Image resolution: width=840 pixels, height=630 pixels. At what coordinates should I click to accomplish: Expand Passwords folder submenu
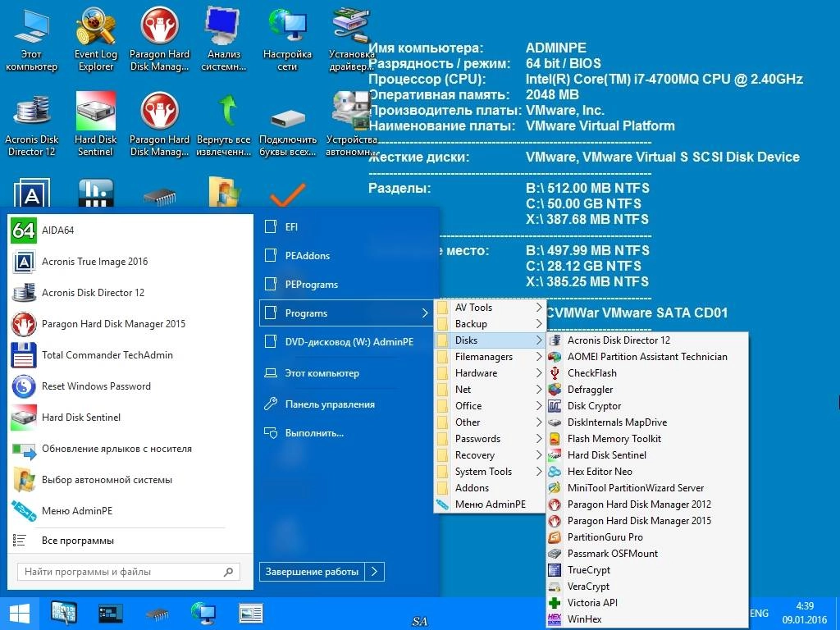490,439
